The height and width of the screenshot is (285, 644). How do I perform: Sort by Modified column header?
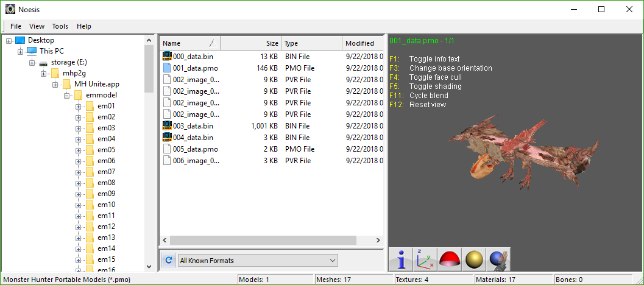pos(364,43)
